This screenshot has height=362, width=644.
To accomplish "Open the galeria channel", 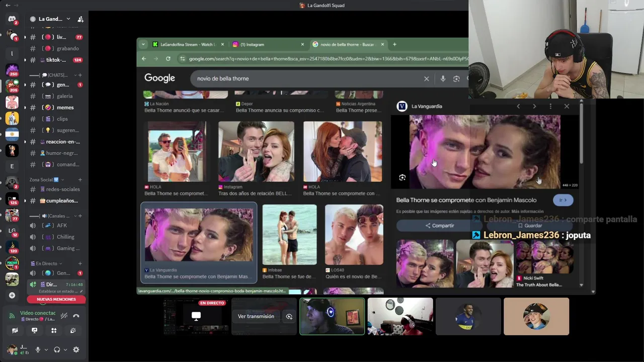I will [56, 96].
